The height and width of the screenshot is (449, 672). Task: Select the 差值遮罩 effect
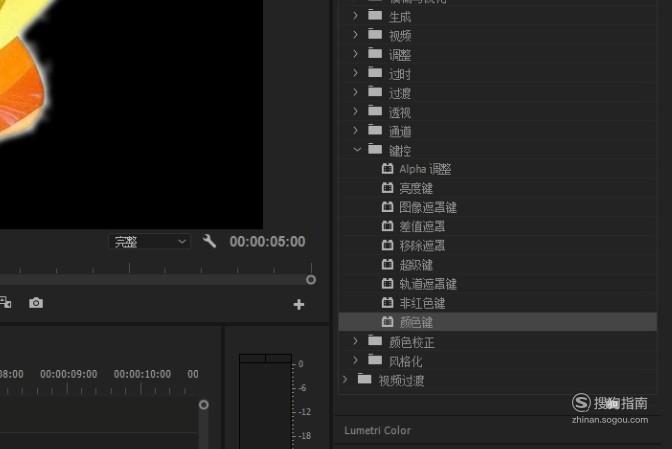(x=422, y=227)
